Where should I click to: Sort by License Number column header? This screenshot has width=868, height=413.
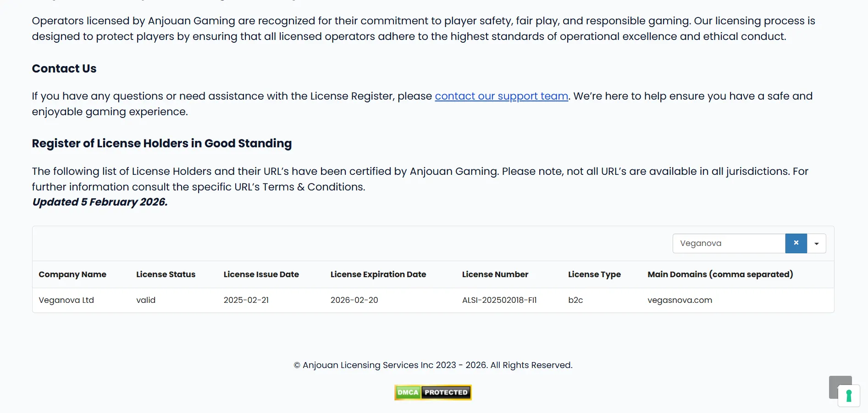pyautogui.click(x=495, y=274)
